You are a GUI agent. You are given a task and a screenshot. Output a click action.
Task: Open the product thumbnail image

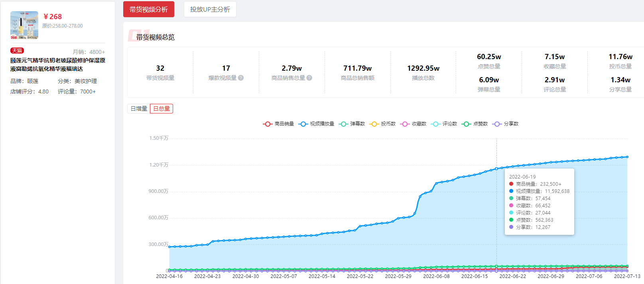24,25
